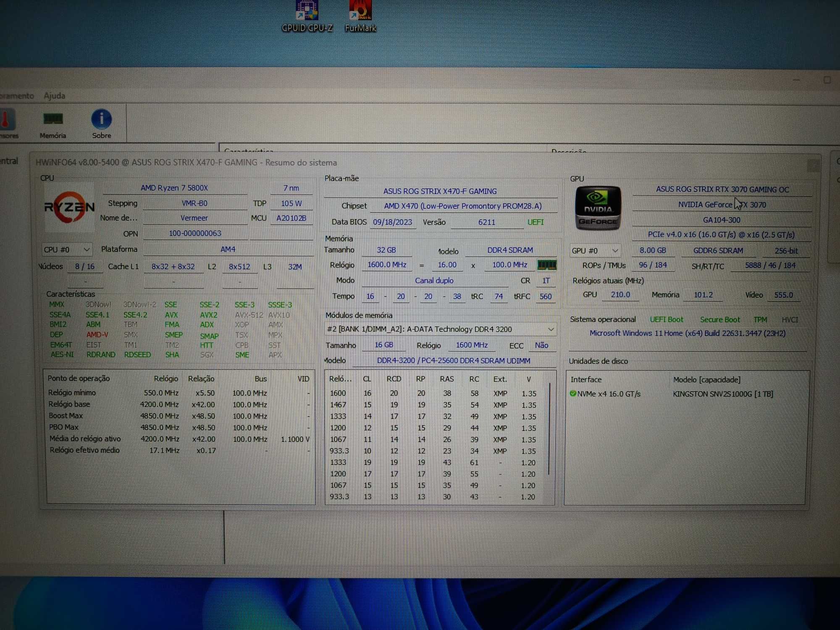This screenshot has height=630, width=840.
Task: Click the PCIe v4.0 x16 bus value
Action: pyautogui.click(x=721, y=235)
